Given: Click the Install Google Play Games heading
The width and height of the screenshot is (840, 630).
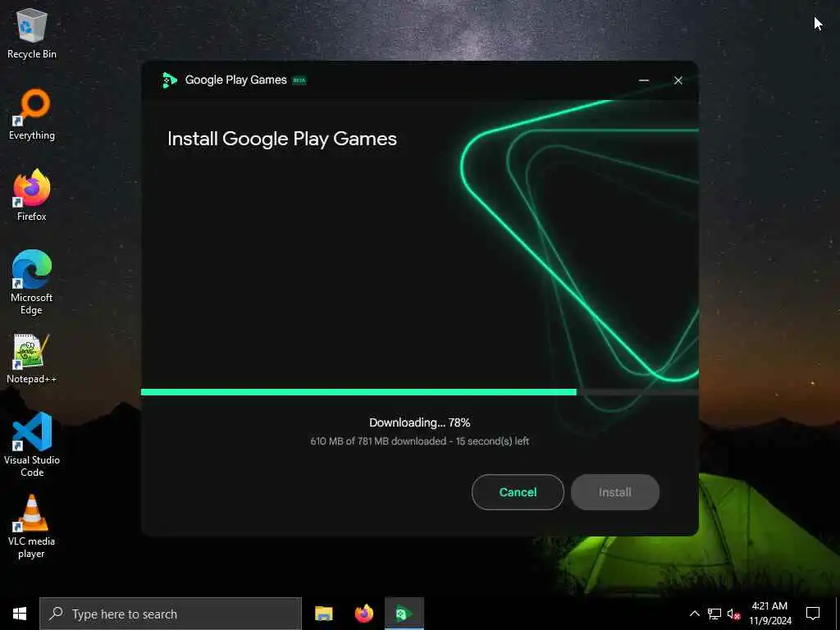Looking at the screenshot, I should (282, 139).
